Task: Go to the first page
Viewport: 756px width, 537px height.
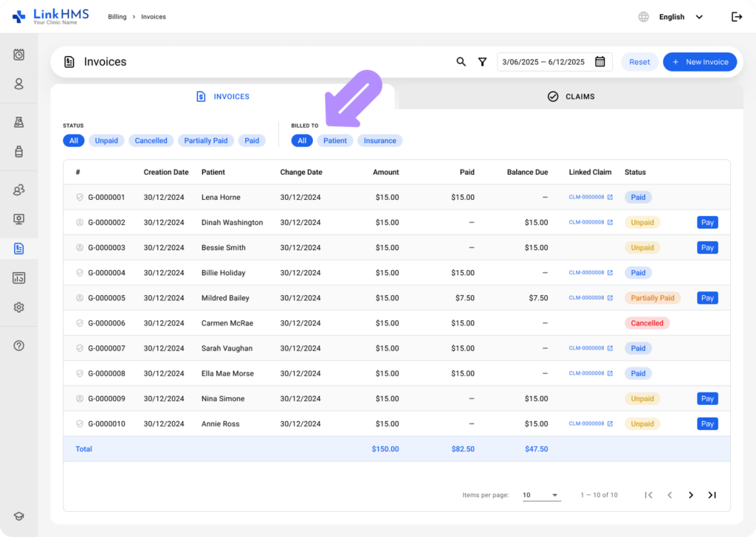Action: click(x=648, y=495)
